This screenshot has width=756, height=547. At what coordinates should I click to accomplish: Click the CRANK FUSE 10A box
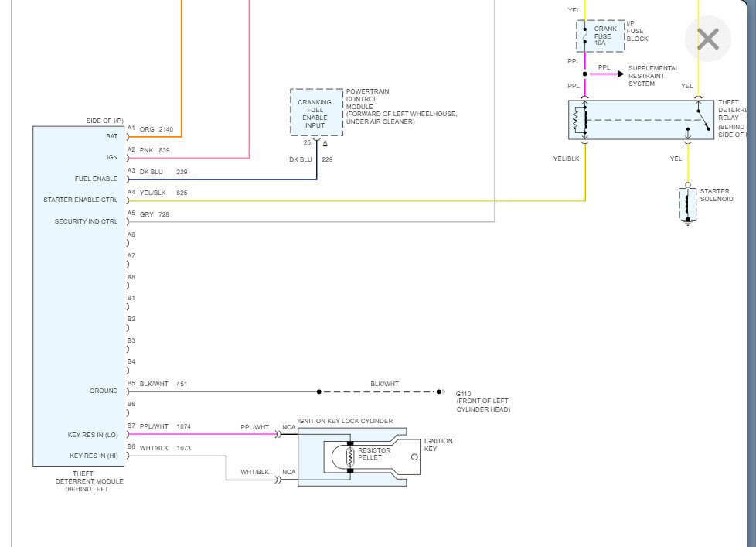point(601,36)
